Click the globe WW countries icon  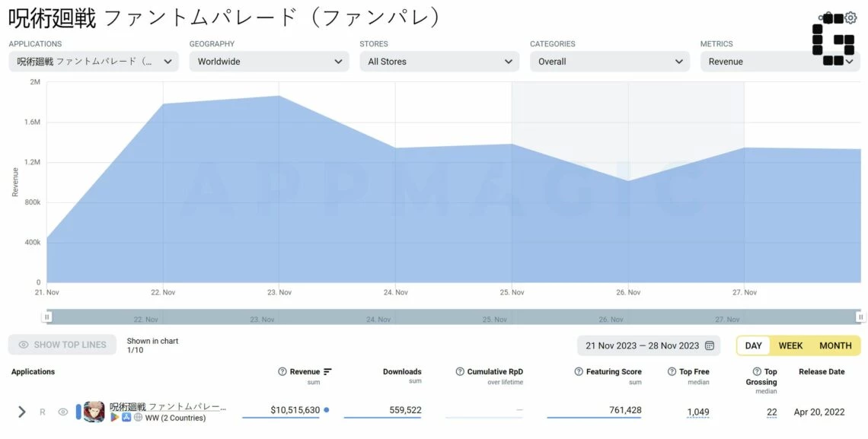click(x=138, y=418)
